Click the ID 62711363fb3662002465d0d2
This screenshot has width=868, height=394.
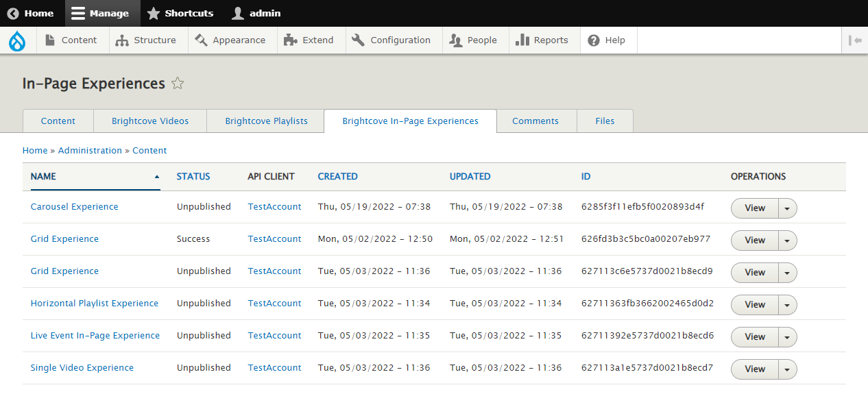(x=648, y=304)
